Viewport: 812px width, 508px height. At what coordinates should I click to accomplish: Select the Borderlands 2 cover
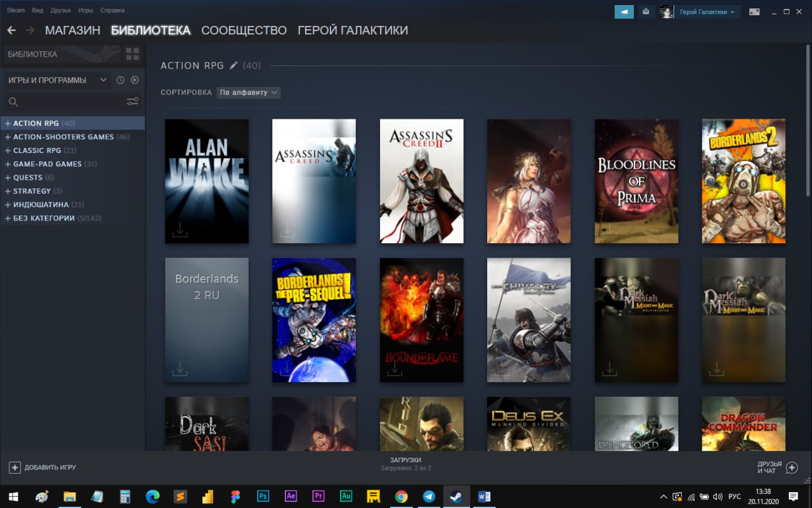[x=743, y=181]
